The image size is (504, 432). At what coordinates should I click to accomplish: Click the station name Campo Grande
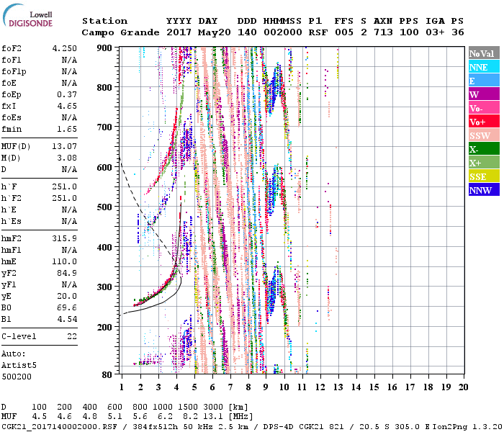(120, 32)
